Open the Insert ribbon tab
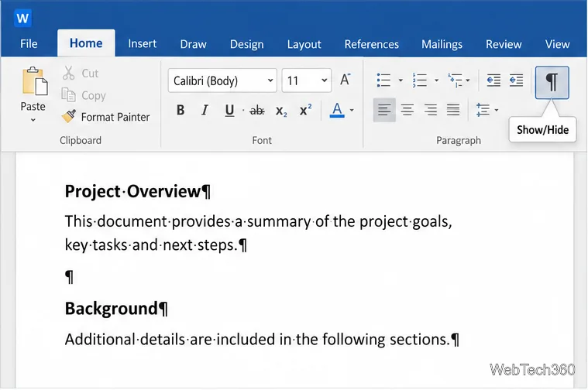Image resolution: width=588 pixels, height=390 pixels. (142, 44)
